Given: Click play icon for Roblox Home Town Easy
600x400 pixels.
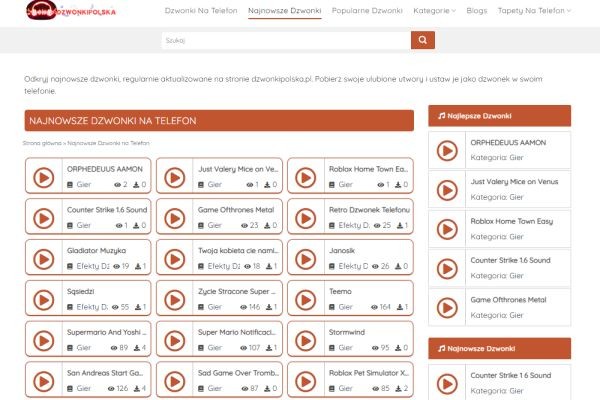Looking at the screenshot, I should tap(306, 177).
